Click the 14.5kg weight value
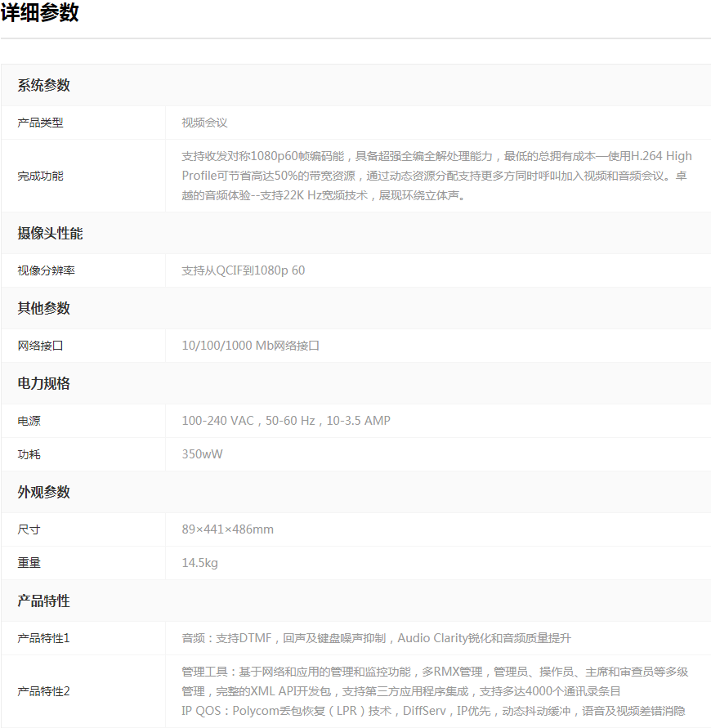This screenshot has height=728, width=711. 200,563
